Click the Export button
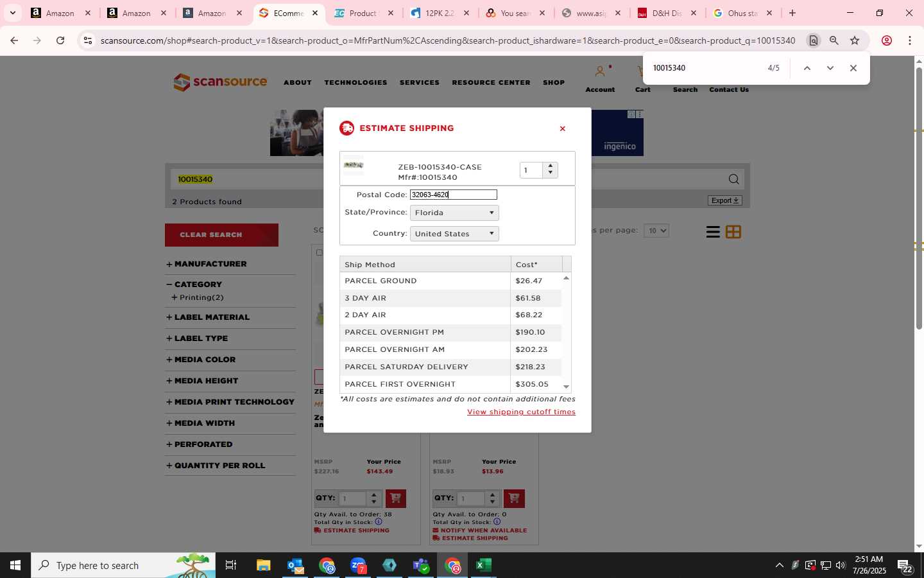 (725, 200)
